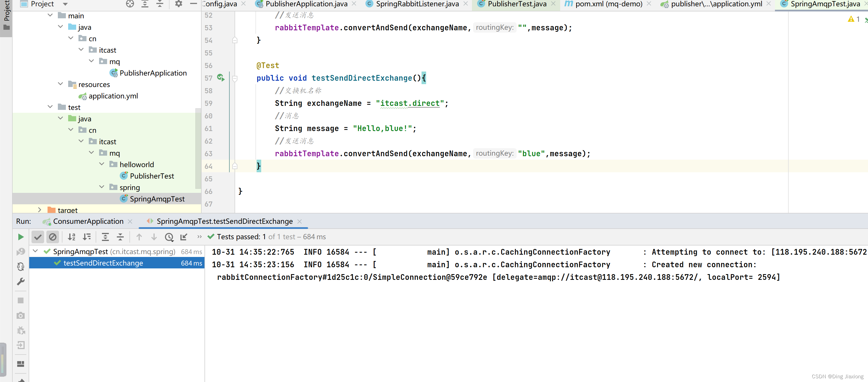Click the testSendDirectExchange method name

pos(362,78)
